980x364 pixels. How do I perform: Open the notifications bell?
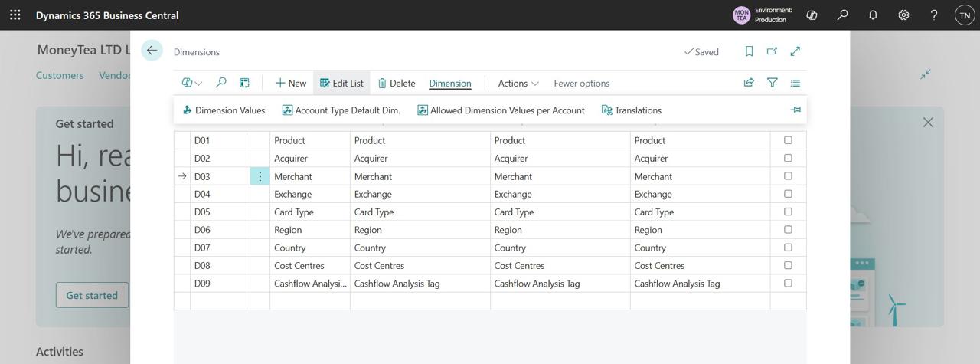coord(873,15)
